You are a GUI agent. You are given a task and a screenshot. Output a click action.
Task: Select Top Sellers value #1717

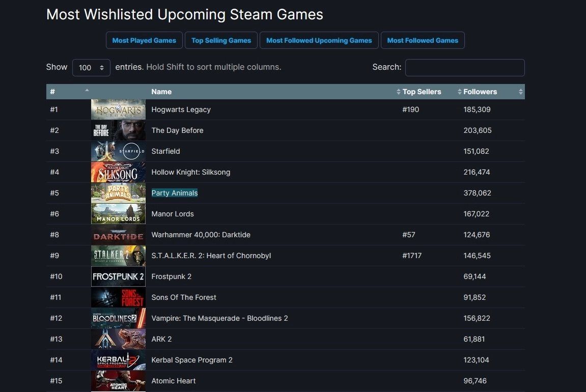point(412,256)
